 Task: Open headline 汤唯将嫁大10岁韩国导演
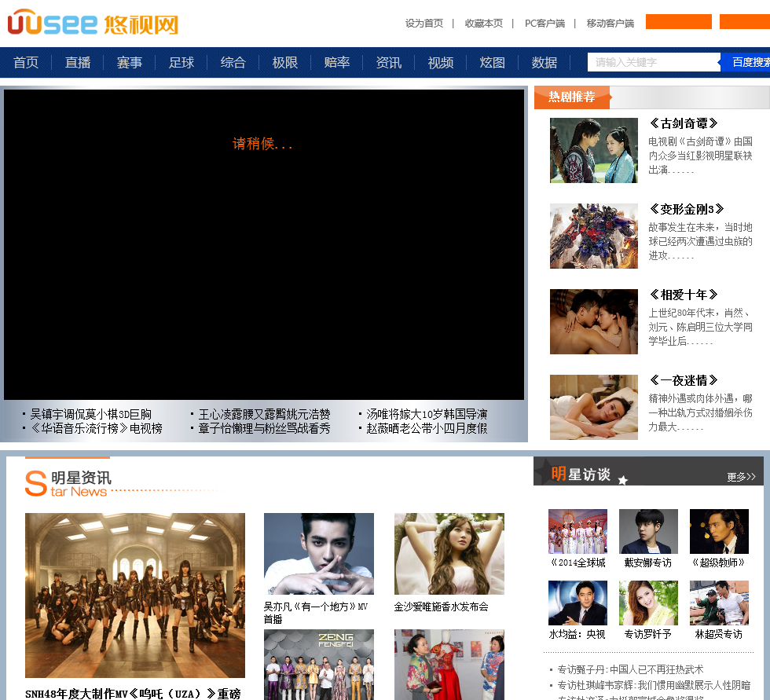[427, 414]
